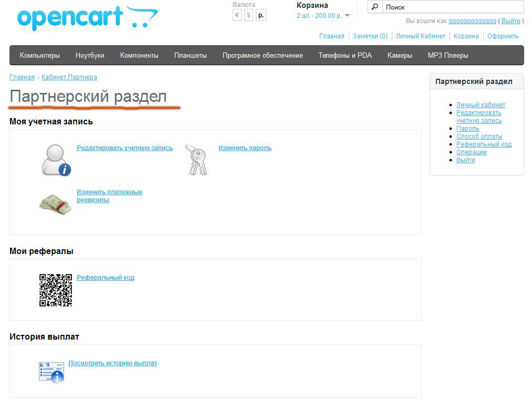This screenshot has height=401, width=532.
Task: Click the user profile info icon
Action: [56, 160]
